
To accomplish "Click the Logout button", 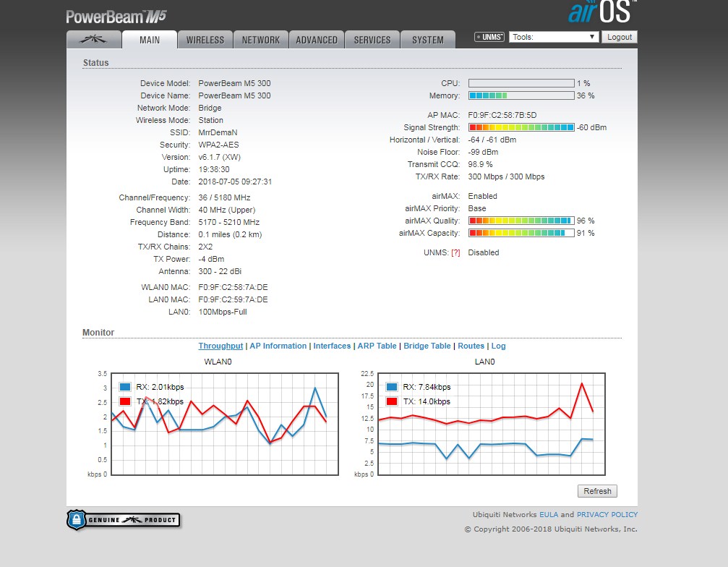I will 620,37.
